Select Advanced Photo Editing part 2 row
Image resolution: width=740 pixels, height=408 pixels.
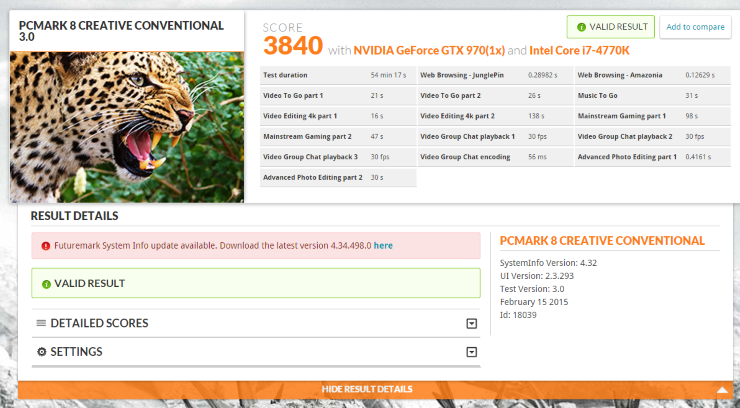tap(338, 178)
